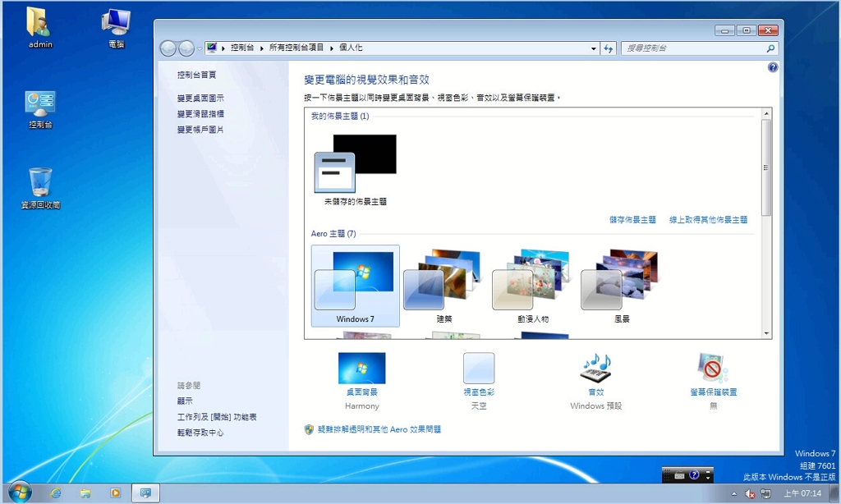Go to 控制台首頁

click(x=196, y=75)
